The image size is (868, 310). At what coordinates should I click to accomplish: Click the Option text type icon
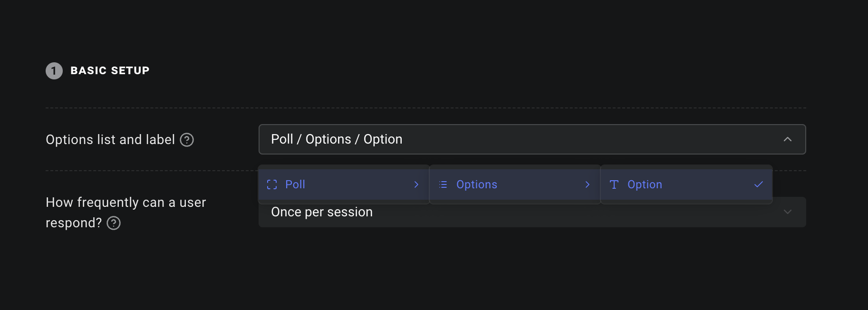[614, 184]
